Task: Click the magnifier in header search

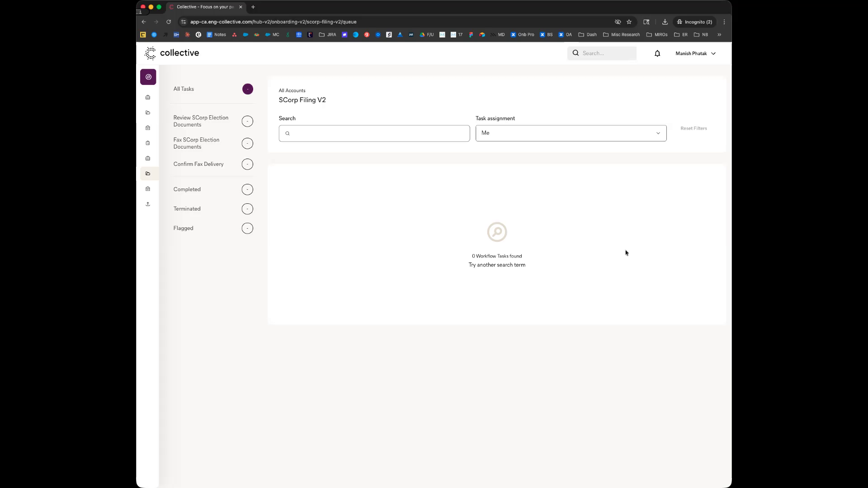Action: click(x=576, y=53)
